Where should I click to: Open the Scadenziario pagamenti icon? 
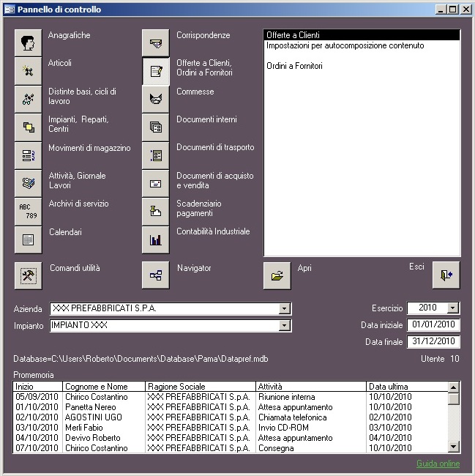pos(155,211)
